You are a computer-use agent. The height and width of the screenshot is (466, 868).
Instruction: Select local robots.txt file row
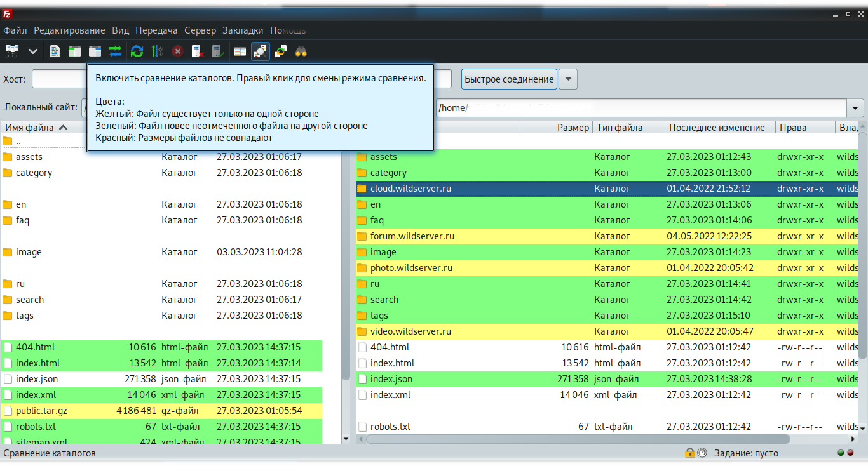pyautogui.click(x=162, y=427)
